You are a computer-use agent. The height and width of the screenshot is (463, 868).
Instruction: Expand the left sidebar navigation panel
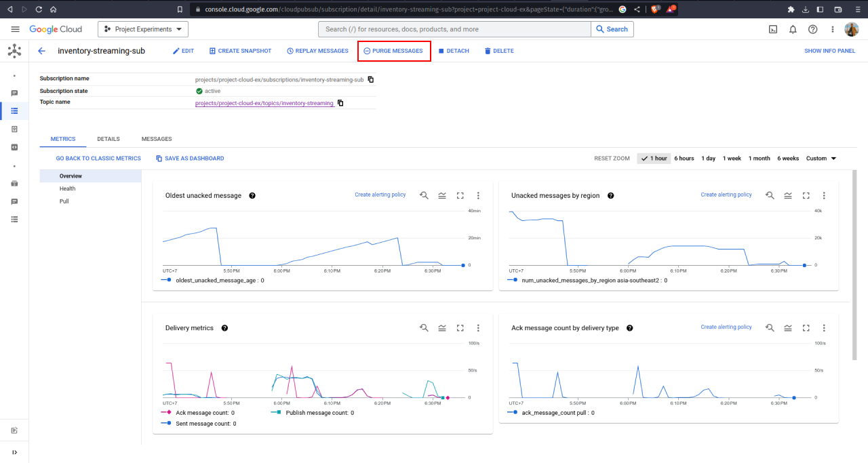(x=14, y=452)
